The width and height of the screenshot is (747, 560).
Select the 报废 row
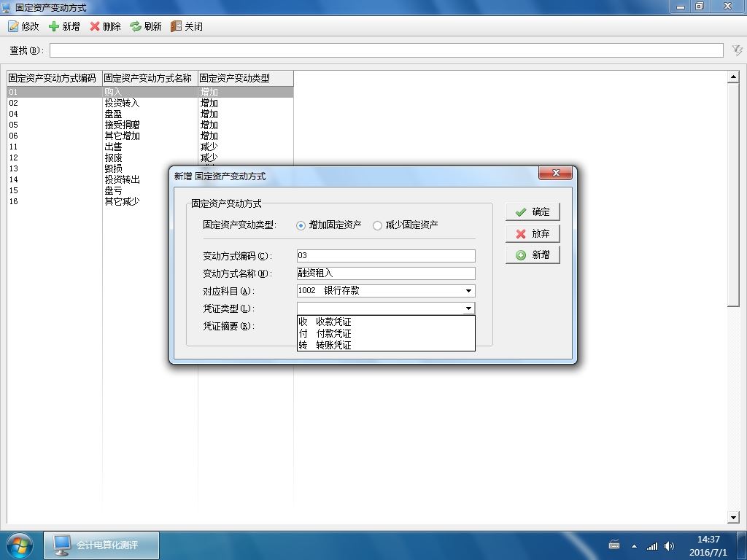(x=150, y=157)
